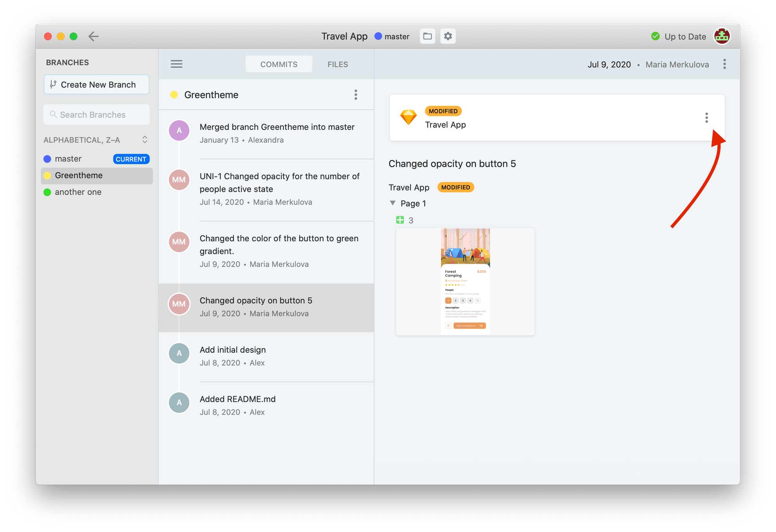The height and width of the screenshot is (532, 776).
Task: Click A avatar on Add initial design
Action: tap(179, 353)
